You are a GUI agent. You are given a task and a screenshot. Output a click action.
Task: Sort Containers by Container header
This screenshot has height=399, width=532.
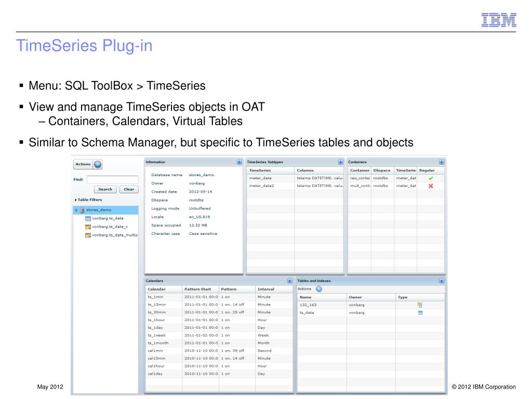pos(360,170)
